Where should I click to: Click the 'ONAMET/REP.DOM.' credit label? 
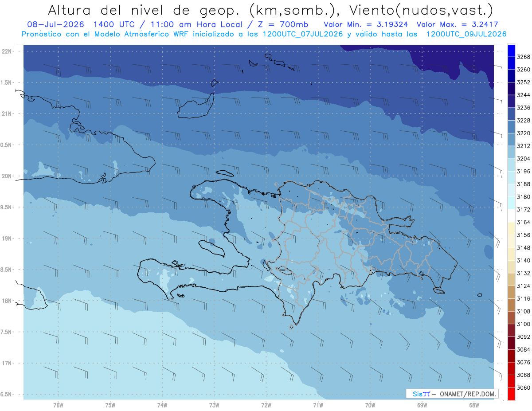(x=468, y=394)
